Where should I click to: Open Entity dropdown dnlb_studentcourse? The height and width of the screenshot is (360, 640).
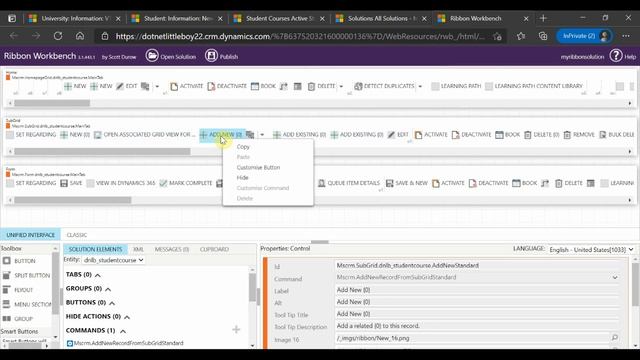[x=113, y=260]
